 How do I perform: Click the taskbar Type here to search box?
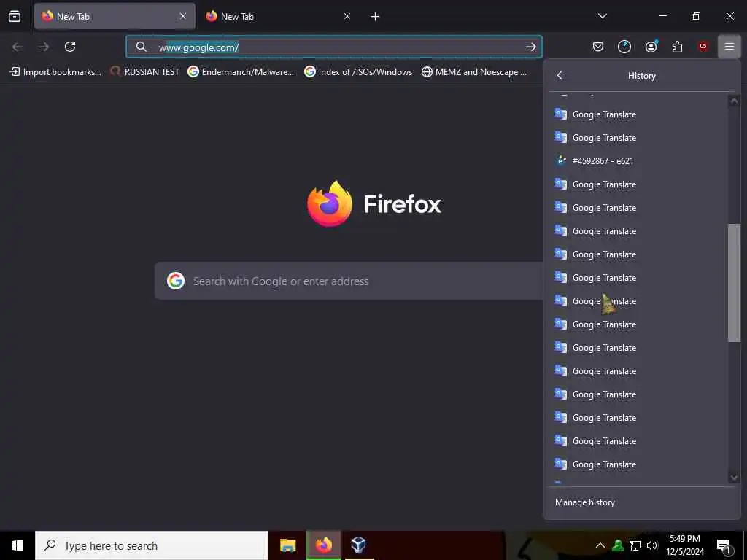pyautogui.click(x=152, y=545)
